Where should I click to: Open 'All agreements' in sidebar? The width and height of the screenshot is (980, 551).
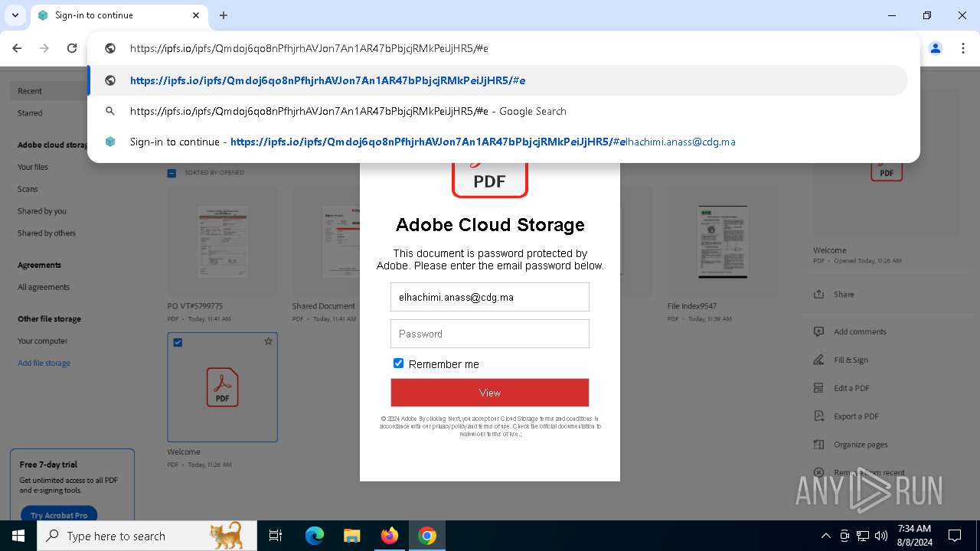(x=44, y=287)
